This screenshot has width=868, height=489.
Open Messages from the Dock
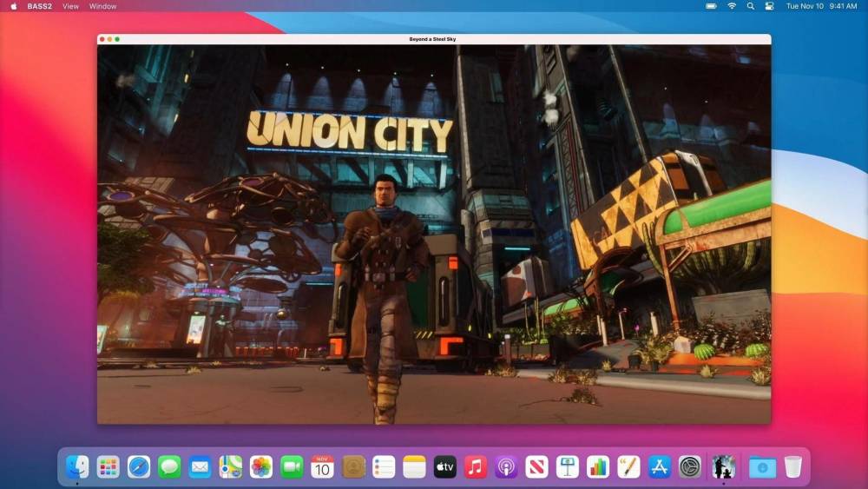pyautogui.click(x=169, y=466)
